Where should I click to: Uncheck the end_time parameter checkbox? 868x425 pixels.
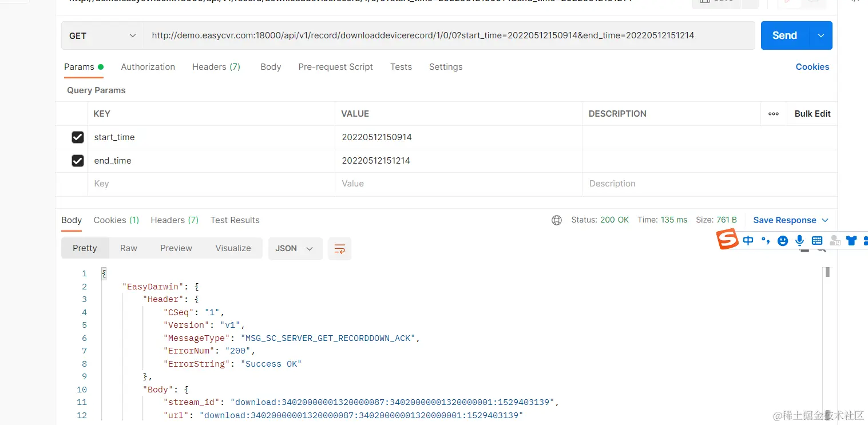click(x=78, y=161)
